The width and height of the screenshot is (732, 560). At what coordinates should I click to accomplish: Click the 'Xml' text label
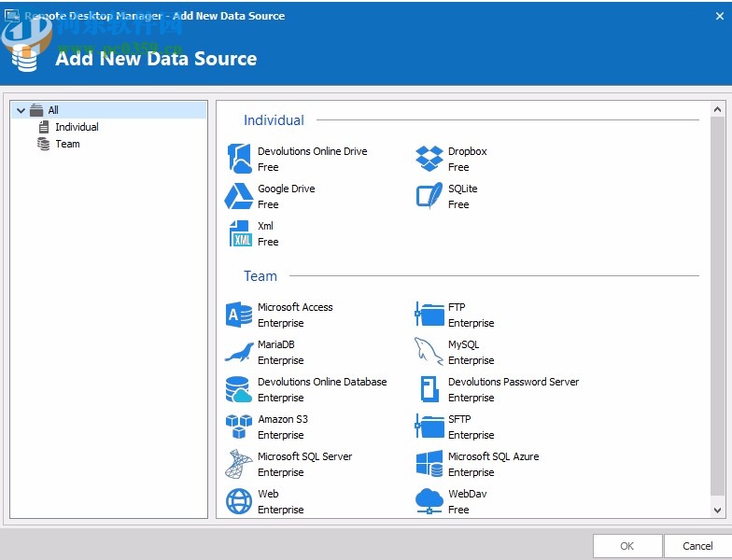click(265, 226)
